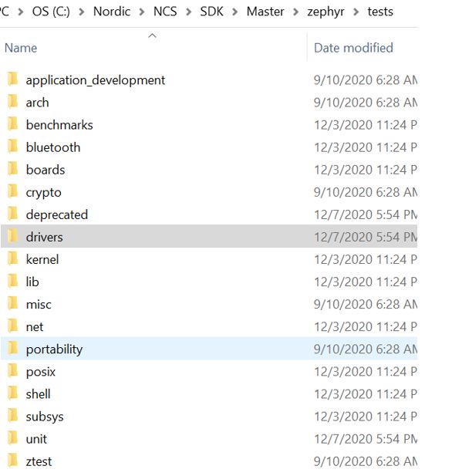Select the crypto folder name
Image resolution: width=452 pixels, height=476 pixels.
click(x=44, y=193)
